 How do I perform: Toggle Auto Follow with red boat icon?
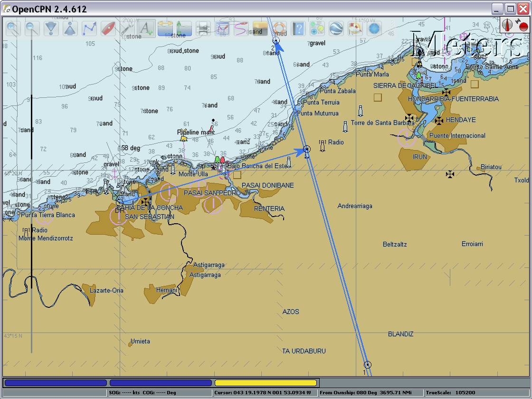(x=108, y=28)
